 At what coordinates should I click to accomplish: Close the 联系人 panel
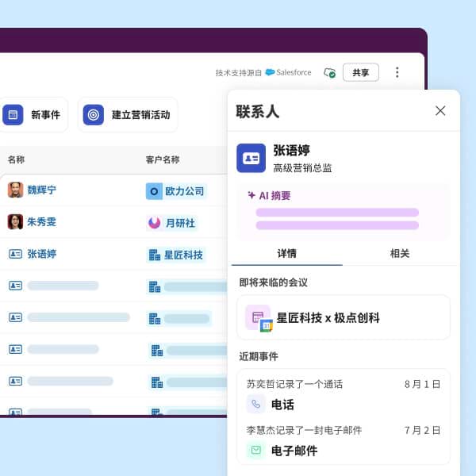pos(440,111)
